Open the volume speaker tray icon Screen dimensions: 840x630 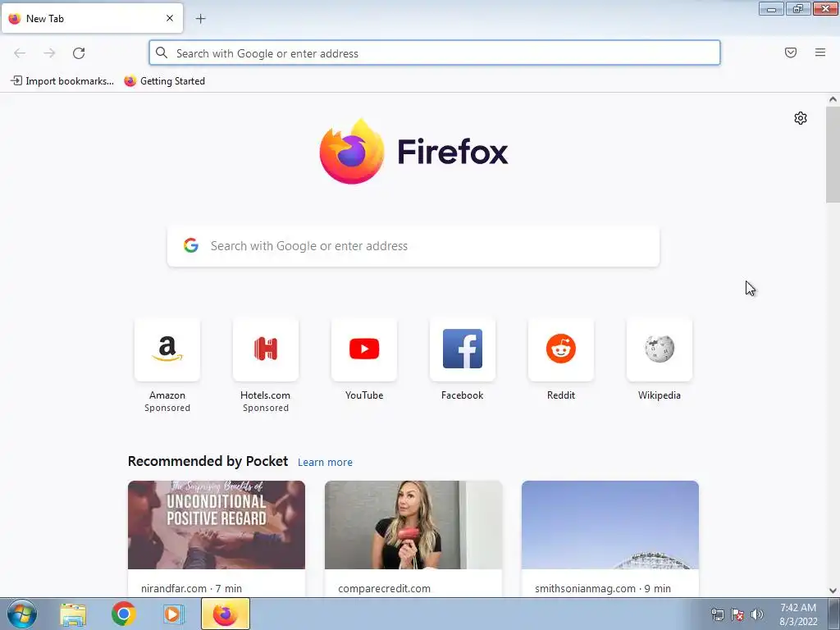pos(757,614)
